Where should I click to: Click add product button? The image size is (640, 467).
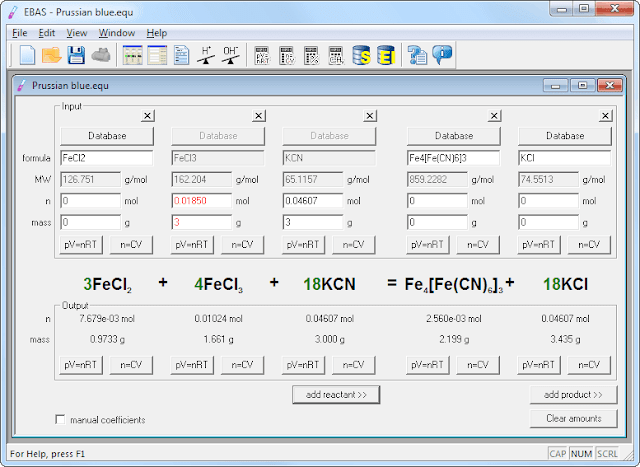point(573,395)
